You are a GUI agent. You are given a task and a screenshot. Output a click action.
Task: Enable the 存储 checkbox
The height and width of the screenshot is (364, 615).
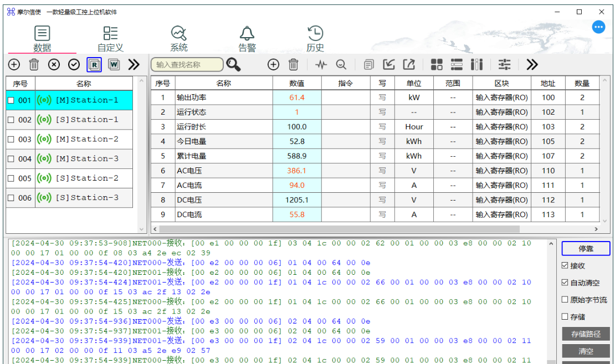565,316
